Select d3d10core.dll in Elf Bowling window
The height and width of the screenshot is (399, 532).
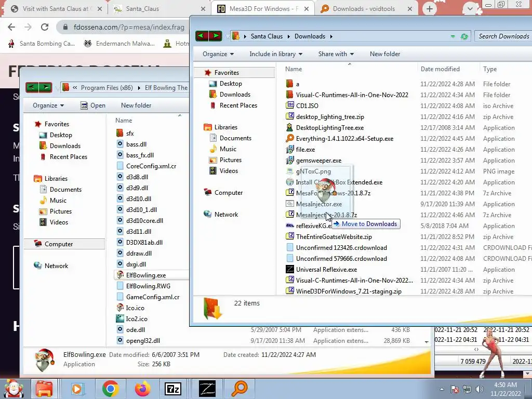point(144,220)
